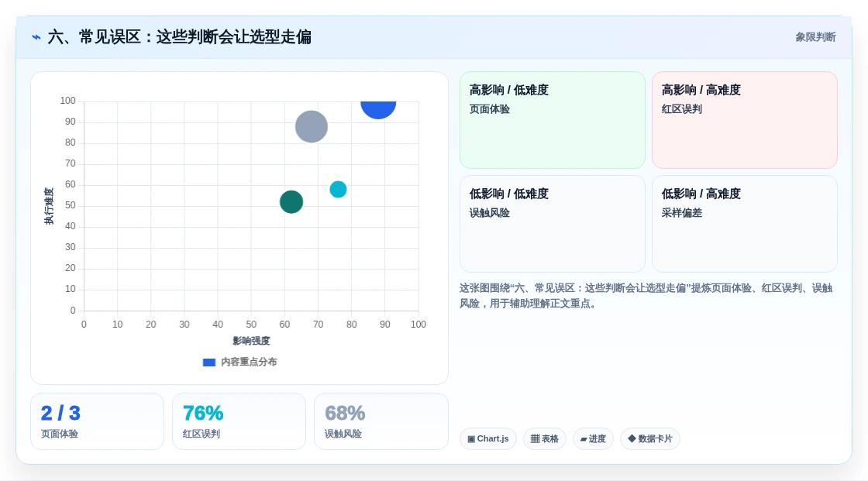Click the blue bubble at the chart top

point(378,109)
